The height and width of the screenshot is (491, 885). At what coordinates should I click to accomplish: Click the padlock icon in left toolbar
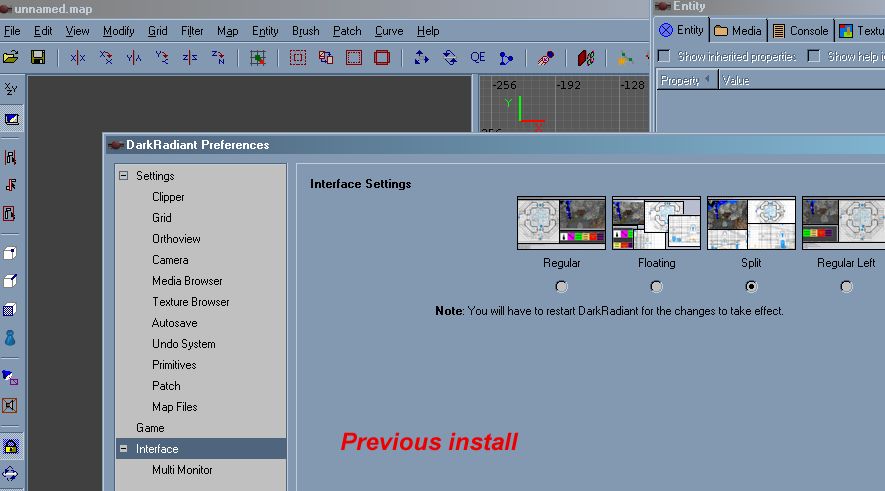pos(11,447)
